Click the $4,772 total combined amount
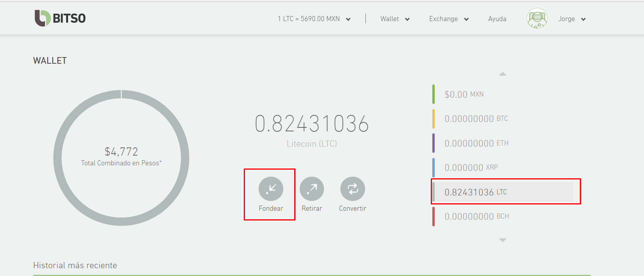644x276 pixels. (x=121, y=152)
